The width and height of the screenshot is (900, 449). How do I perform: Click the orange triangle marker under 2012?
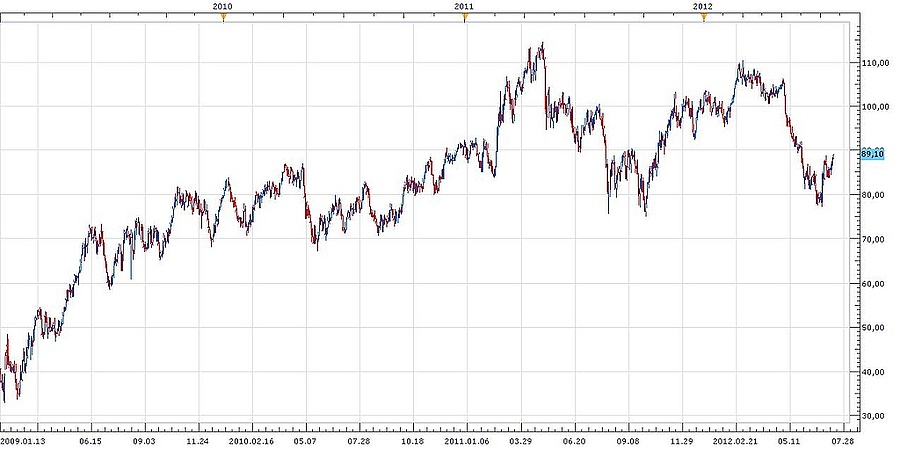[703, 17]
